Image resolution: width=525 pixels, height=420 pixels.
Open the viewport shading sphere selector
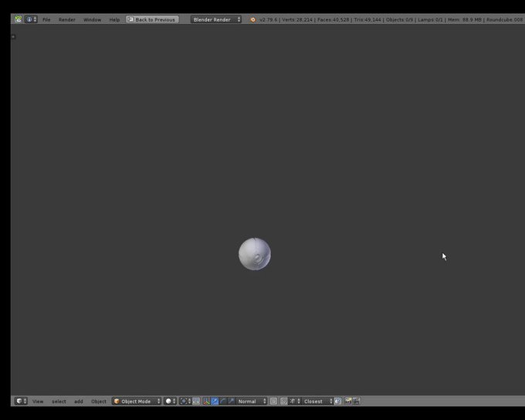click(x=170, y=401)
